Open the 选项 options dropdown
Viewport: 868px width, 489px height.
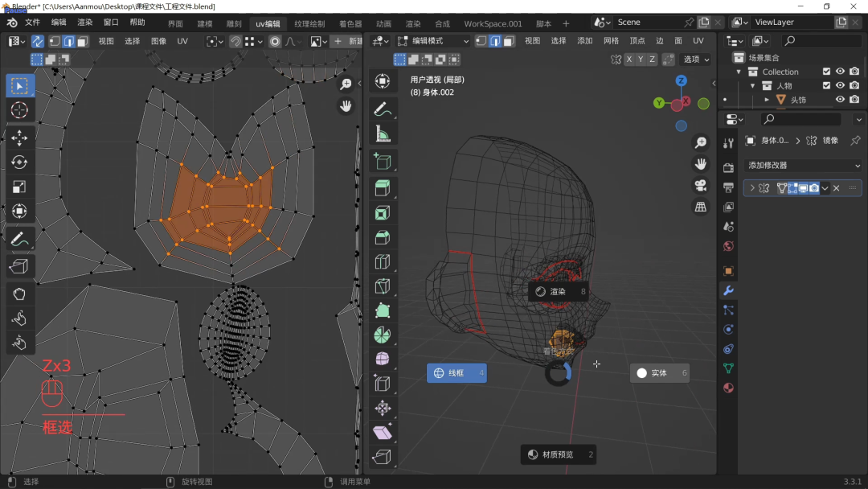(x=696, y=60)
